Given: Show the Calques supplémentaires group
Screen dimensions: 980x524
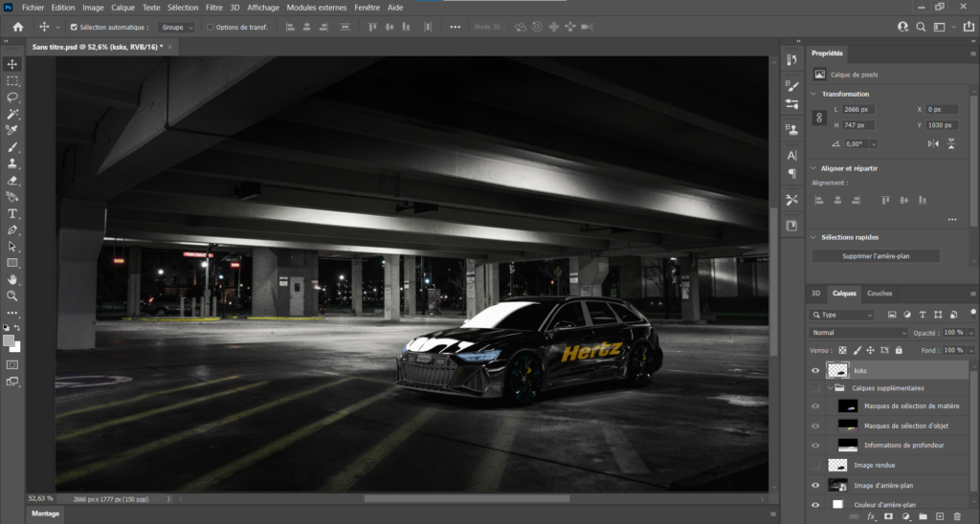Looking at the screenshot, I should click(815, 388).
